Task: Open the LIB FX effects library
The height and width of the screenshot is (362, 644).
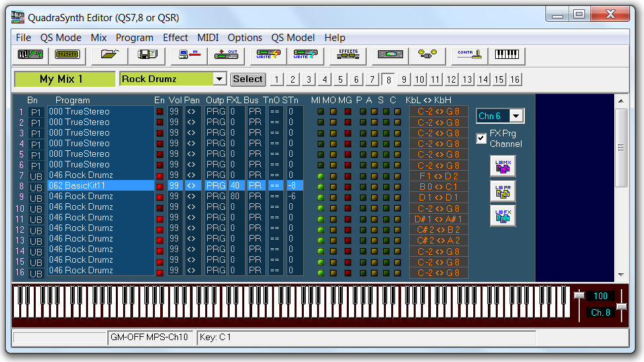Action: point(502,216)
